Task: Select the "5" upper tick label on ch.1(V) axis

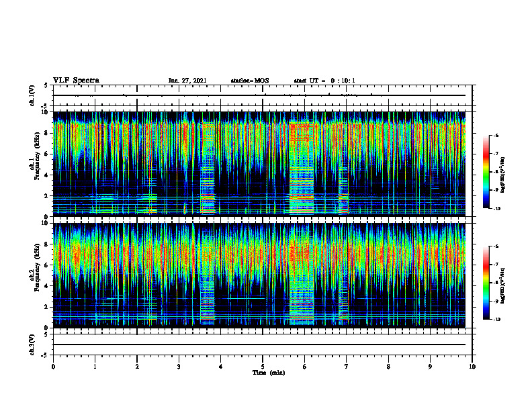Action: 47,85
